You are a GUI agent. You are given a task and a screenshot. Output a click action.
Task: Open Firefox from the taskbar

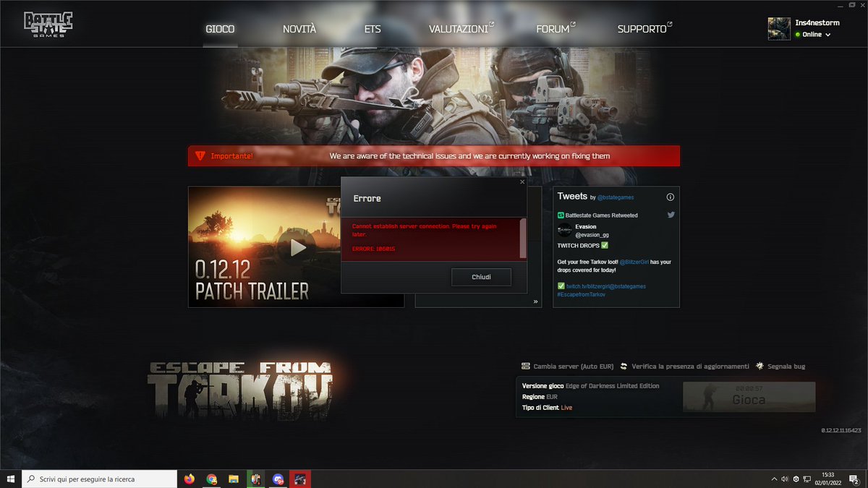pos(190,479)
